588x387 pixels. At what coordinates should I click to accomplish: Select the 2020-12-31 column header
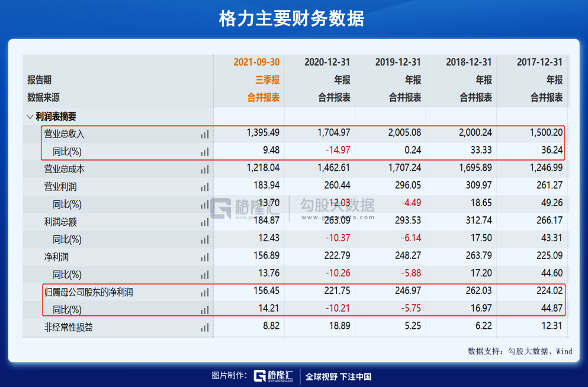327,62
